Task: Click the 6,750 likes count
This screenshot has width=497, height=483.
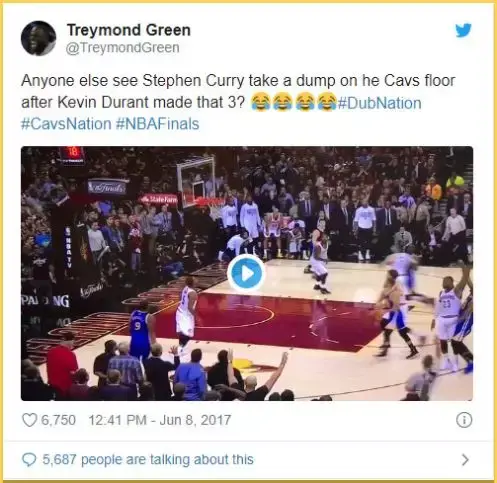Action: (x=58, y=420)
